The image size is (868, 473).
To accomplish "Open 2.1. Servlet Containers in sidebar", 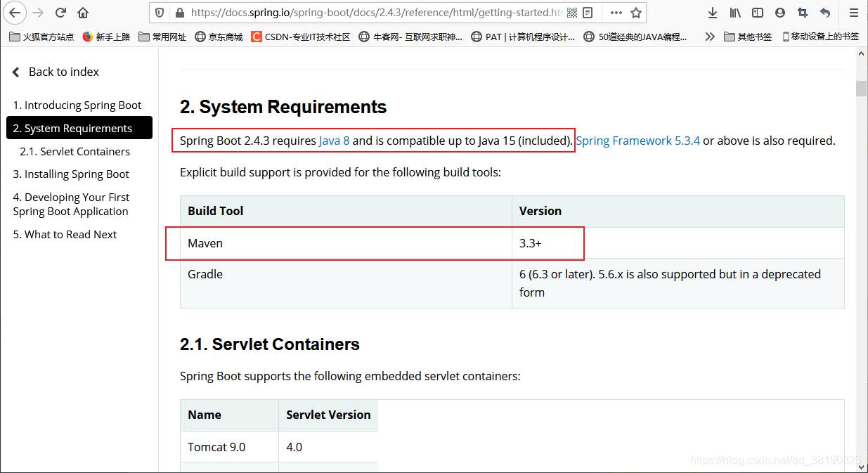I will tap(75, 151).
